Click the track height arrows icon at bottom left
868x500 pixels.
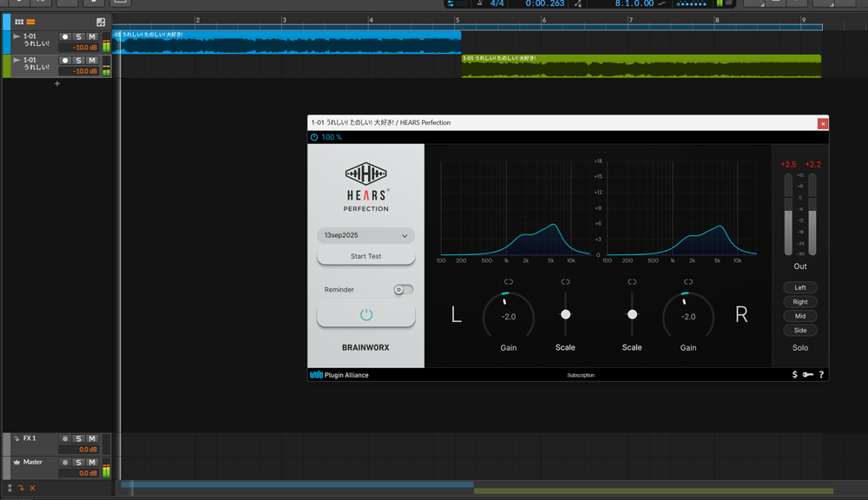coord(10,488)
